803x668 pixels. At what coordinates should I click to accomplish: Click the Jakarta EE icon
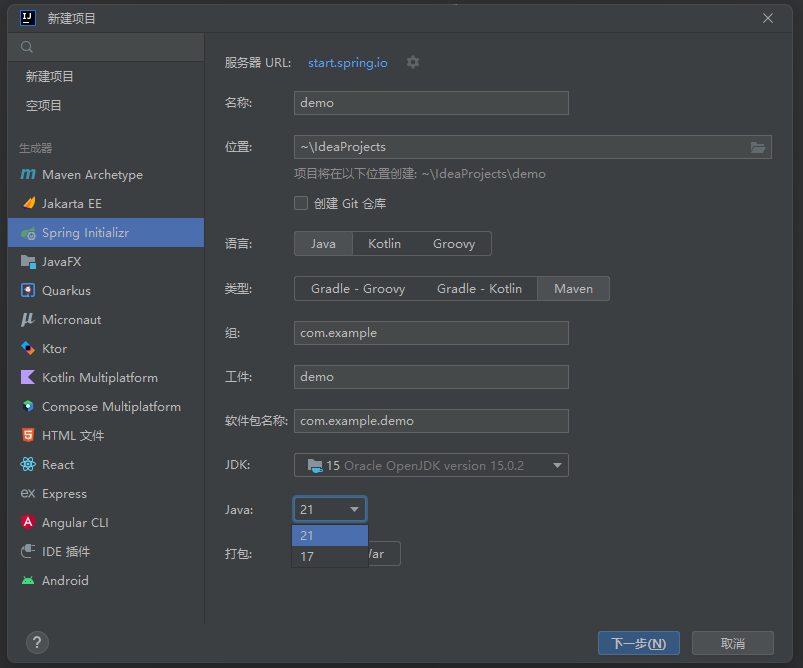tap(29, 203)
